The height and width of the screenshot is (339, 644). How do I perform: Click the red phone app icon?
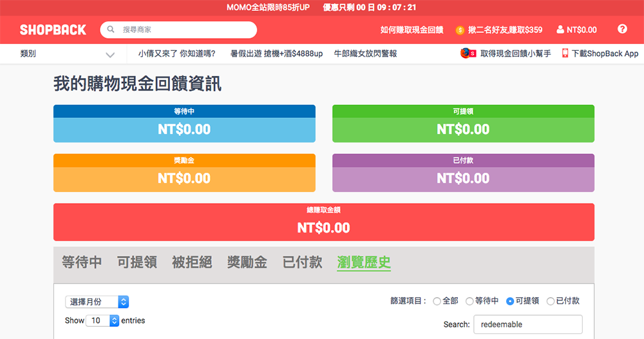[x=565, y=53]
